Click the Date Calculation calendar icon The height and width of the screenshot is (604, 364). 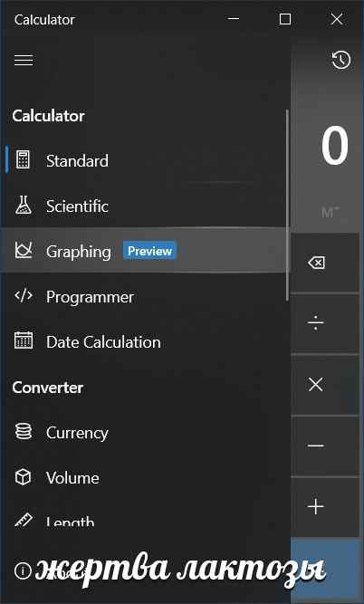pos(24,340)
